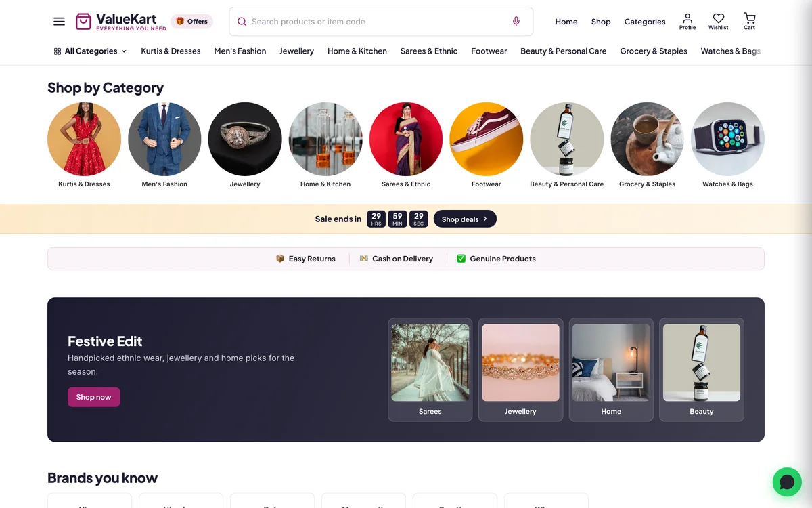Open the chat support bubble

[787, 482]
